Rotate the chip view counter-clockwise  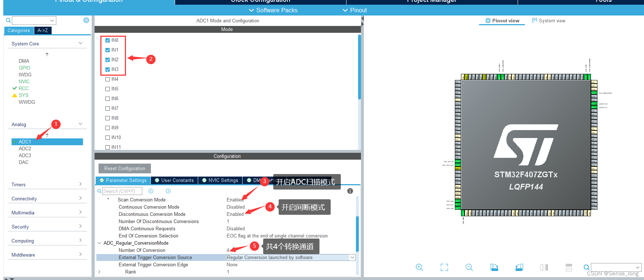pos(519,267)
